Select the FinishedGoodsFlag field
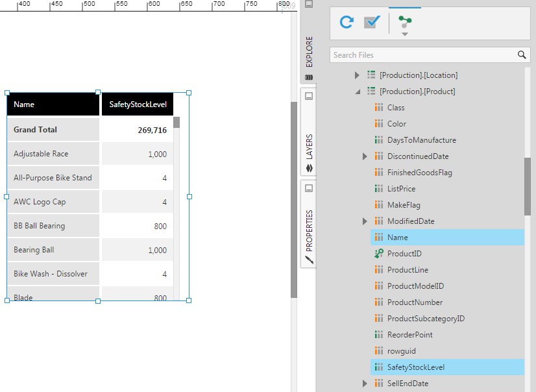 (x=422, y=172)
